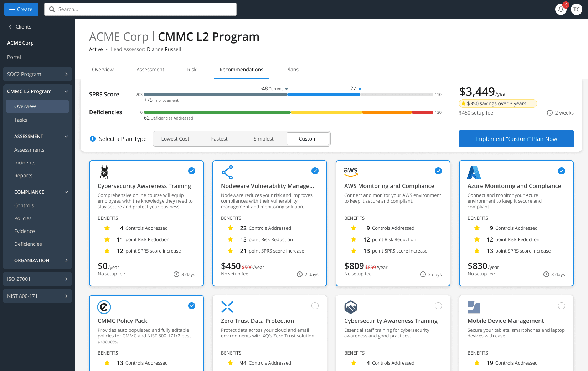
Task: Click the green segment of Deficiencies bar
Action: coord(217,112)
